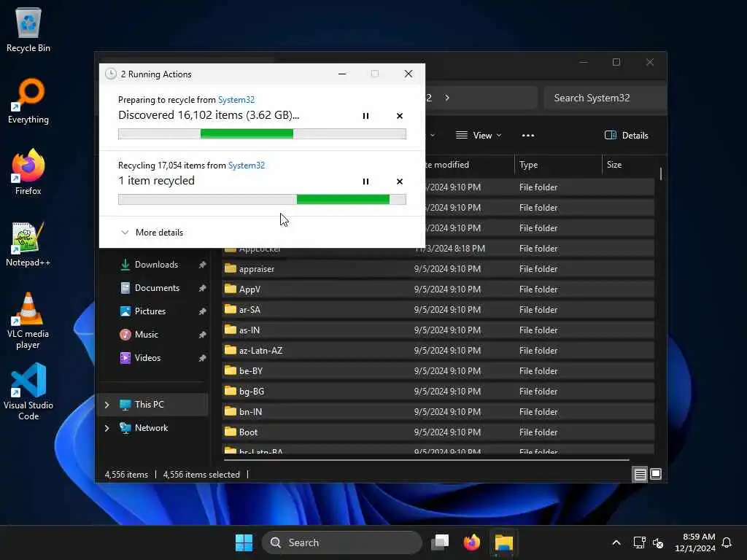
Task: Click File Explorer taskbar icon
Action: tap(503, 542)
